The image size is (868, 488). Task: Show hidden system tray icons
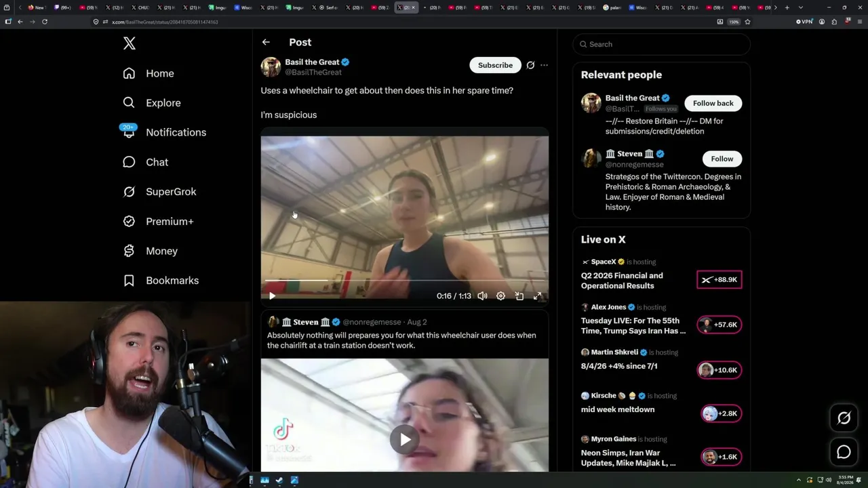coord(798,481)
